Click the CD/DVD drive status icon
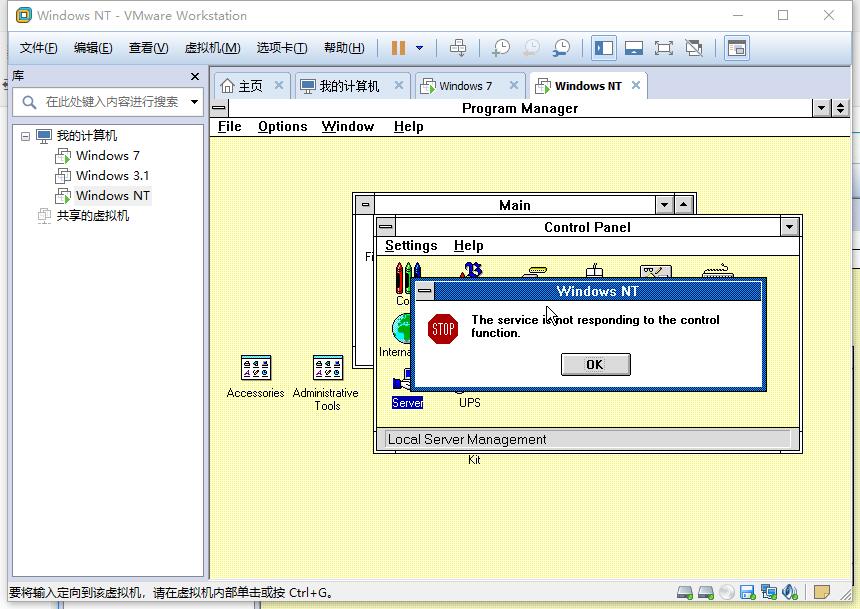 click(727, 593)
